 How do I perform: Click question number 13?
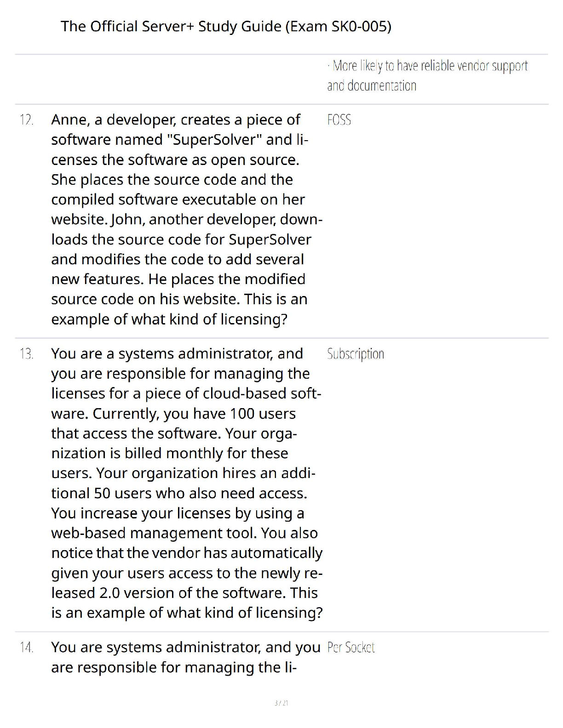pos(27,354)
